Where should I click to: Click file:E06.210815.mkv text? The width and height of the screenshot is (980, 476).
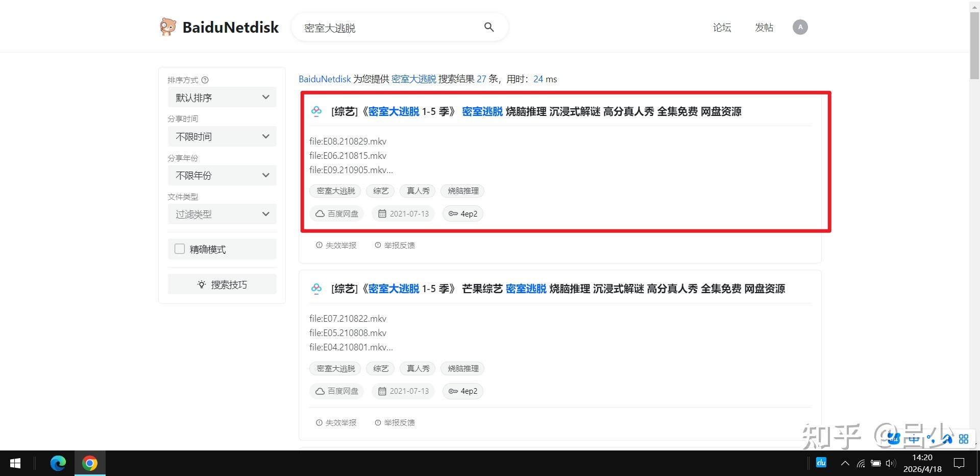(x=348, y=156)
